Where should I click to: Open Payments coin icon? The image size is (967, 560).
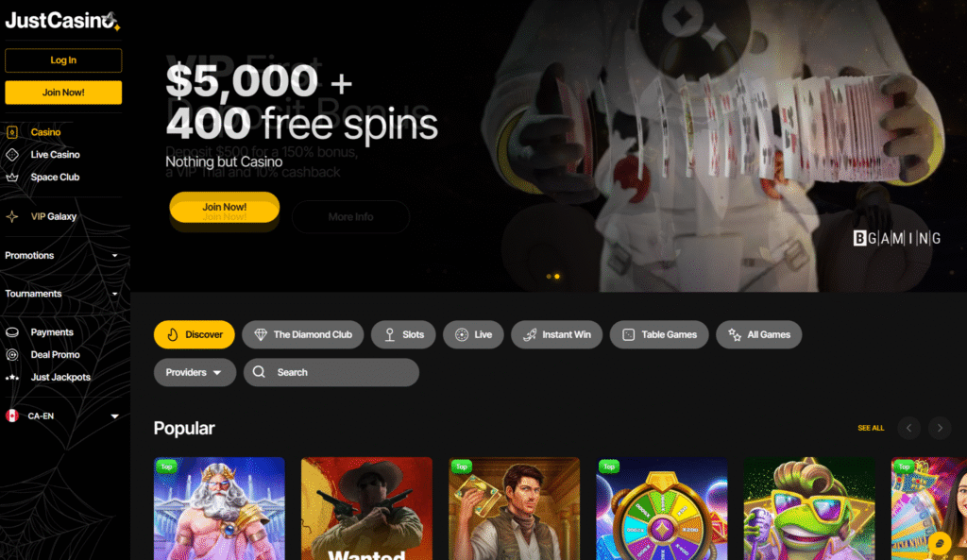pyautogui.click(x=11, y=332)
